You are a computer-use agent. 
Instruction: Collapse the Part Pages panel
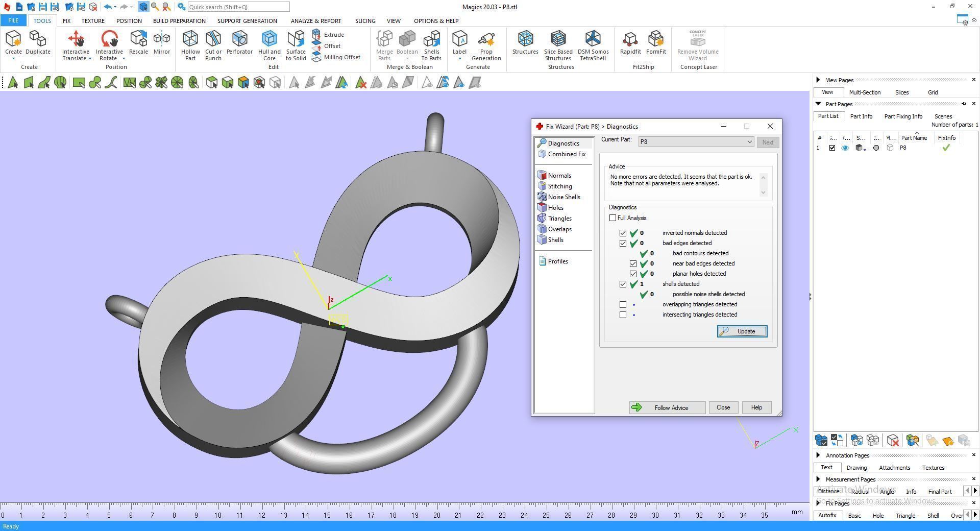pyautogui.click(x=818, y=104)
